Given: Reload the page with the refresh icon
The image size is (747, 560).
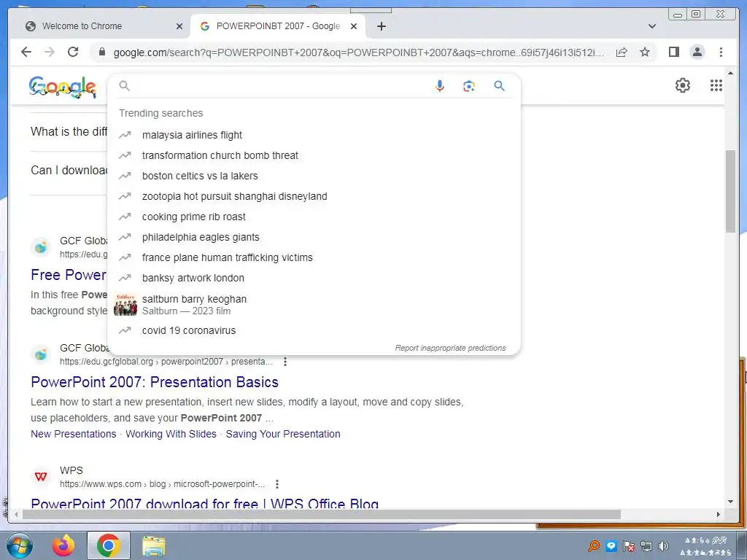Looking at the screenshot, I should (x=73, y=52).
